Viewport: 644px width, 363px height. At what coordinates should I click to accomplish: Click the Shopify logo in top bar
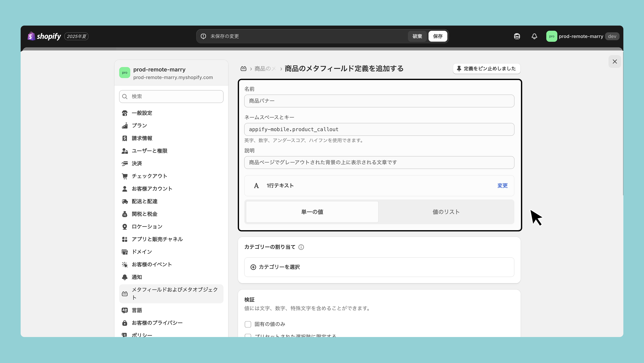click(x=44, y=36)
